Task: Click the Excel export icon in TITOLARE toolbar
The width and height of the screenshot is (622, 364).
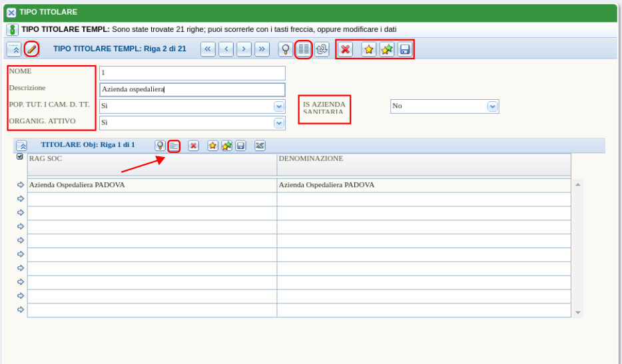Action: [260, 146]
